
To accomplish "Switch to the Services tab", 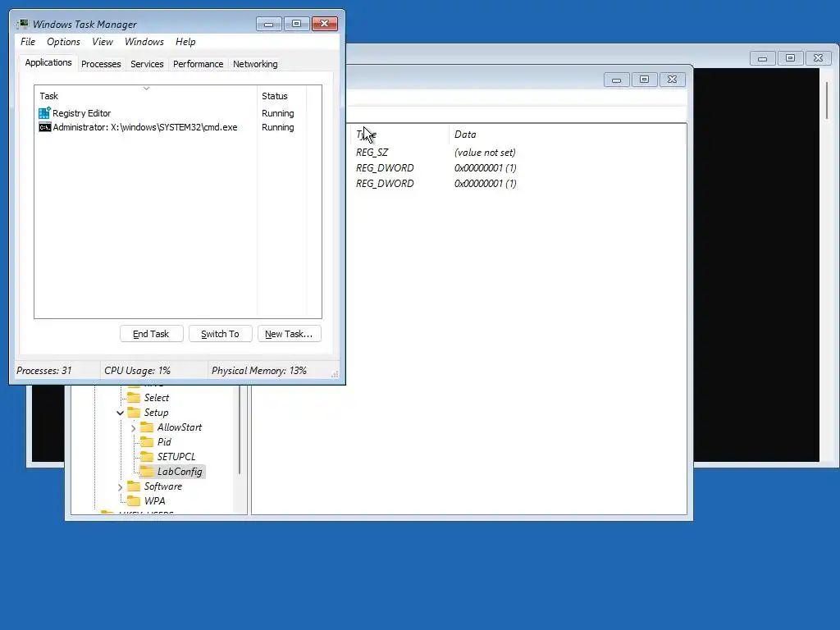I will pyautogui.click(x=147, y=64).
